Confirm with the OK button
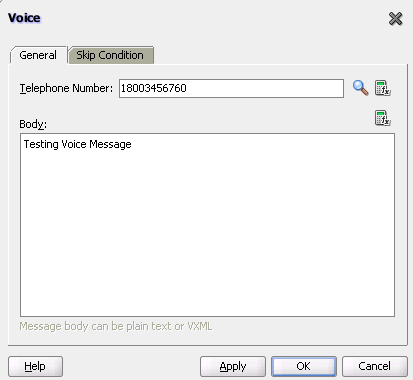 304,366
